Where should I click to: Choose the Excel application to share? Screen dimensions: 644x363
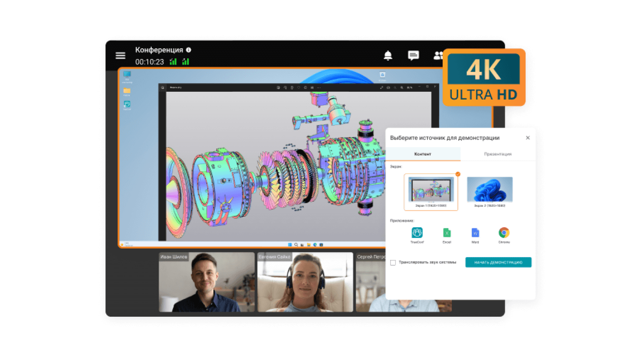coord(447,233)
